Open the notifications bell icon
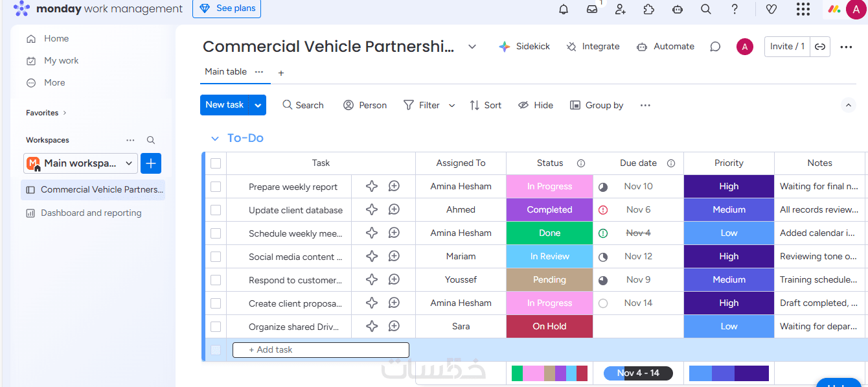The width and height of the screenshot is (868, 387). coord(564,9)
